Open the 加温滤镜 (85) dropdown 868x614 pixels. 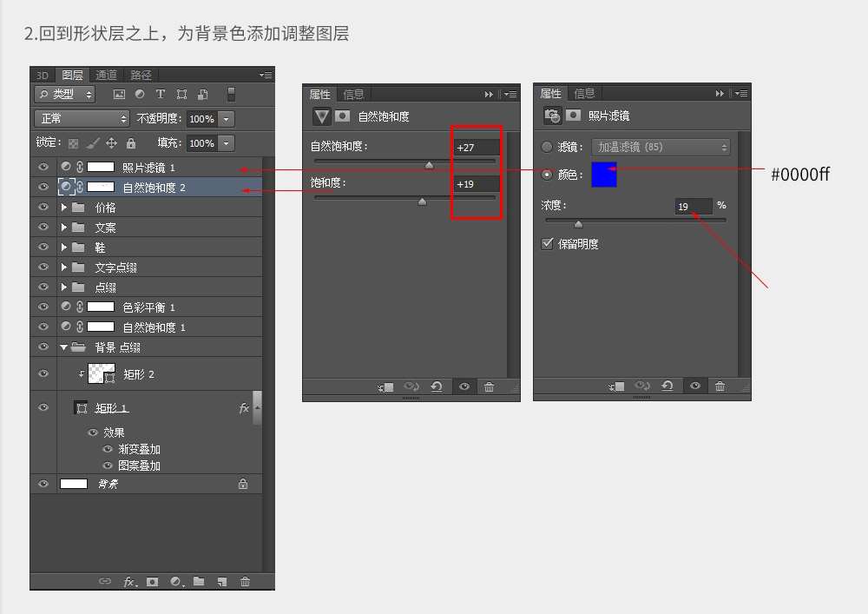(661, 147)
